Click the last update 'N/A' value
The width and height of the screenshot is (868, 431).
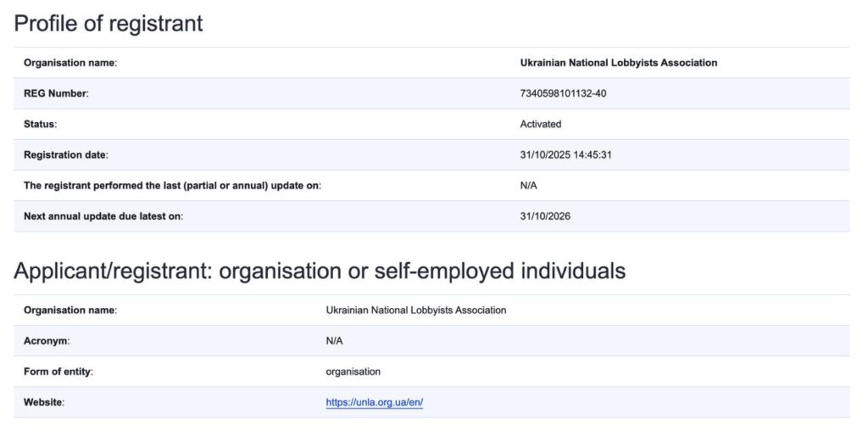point(529,185)
